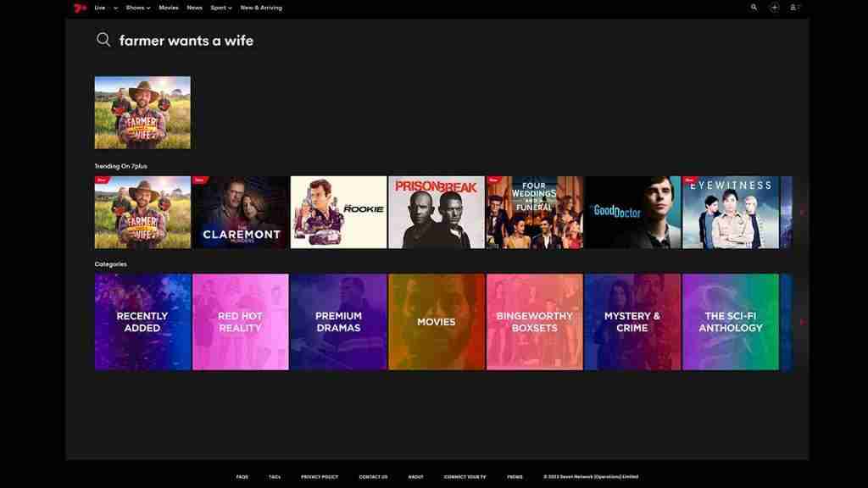This screenshot has width=868, height=488.
Task: Open the Recently Added category
Action: tap(142, 322)
